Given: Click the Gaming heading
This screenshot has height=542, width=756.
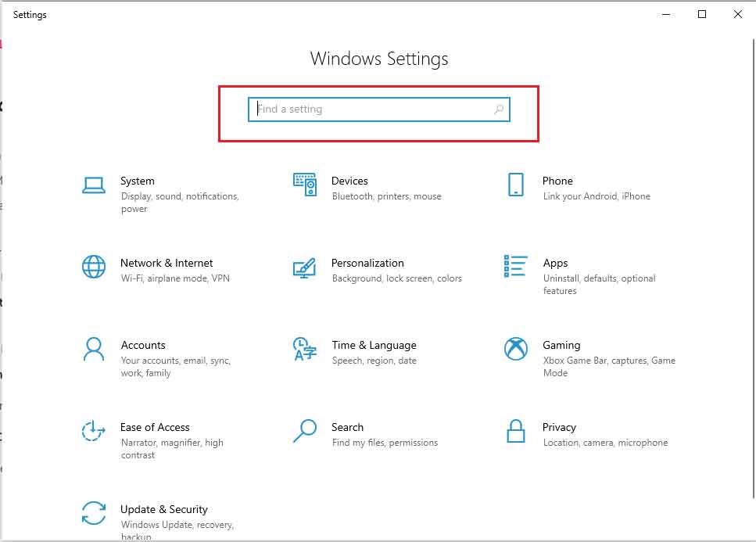Looking at the screenshot, I should pyautogui.click(x=561, y=345).
